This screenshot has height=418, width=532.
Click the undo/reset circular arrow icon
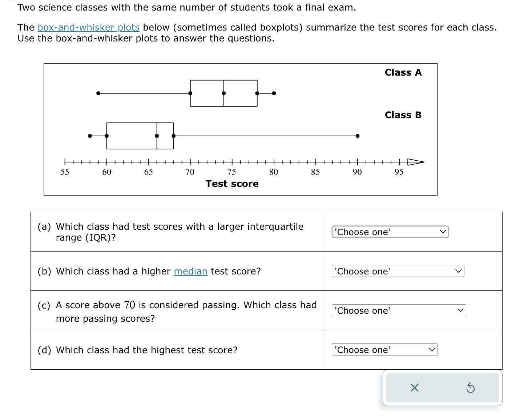(471, 387)
